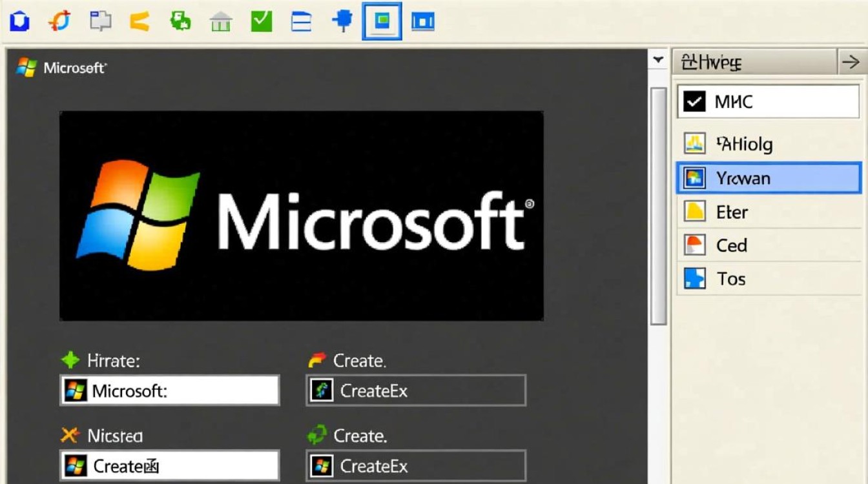This screenshot has width=868, height=484.
Task: Click the blue envelope-shaped toolbar icon
Action: (x=20, y=22)
